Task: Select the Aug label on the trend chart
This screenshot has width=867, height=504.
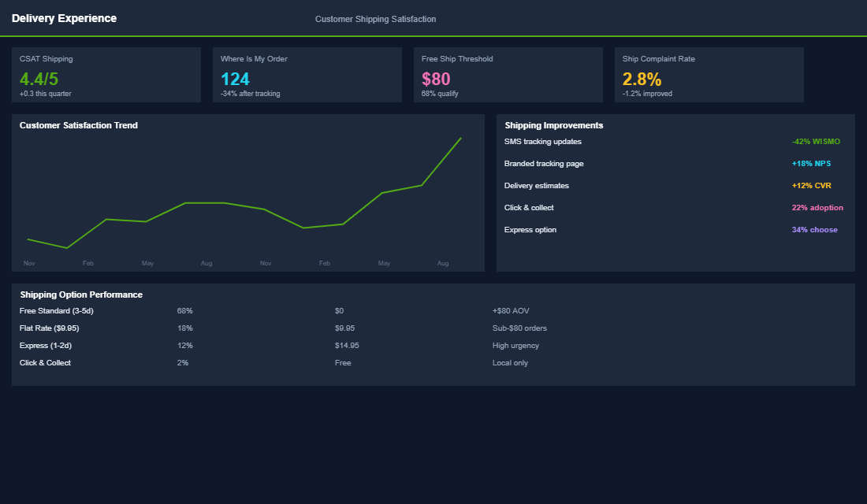Action: (443, 262)
